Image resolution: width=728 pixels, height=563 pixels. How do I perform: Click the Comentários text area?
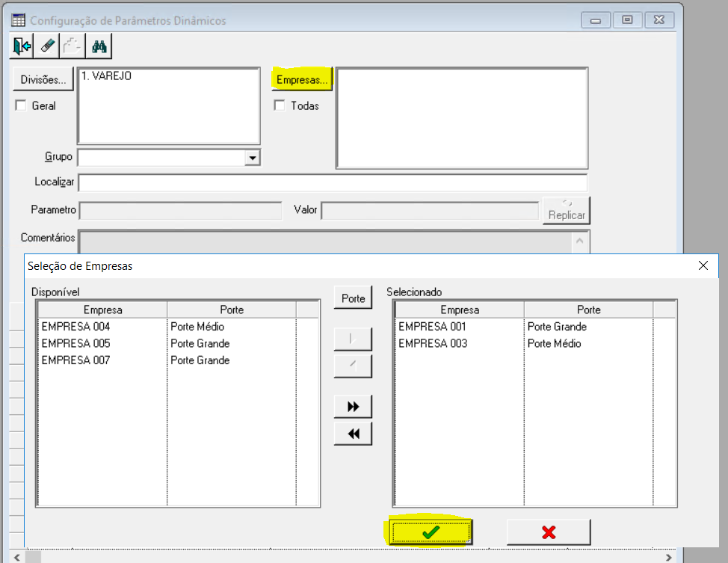coord(325,242)
